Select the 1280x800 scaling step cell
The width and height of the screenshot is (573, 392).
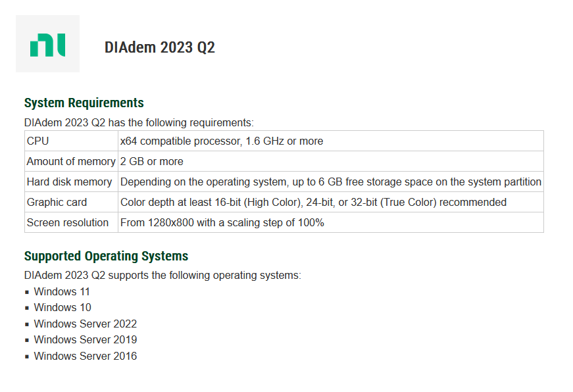pyautogui.click(x=222, y=222)
